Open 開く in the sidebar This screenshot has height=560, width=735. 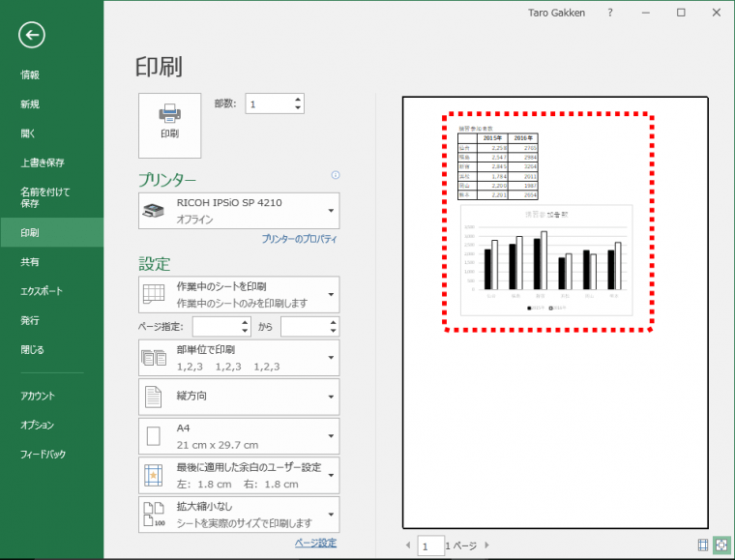pyautogui.click(x=28, y=133)
